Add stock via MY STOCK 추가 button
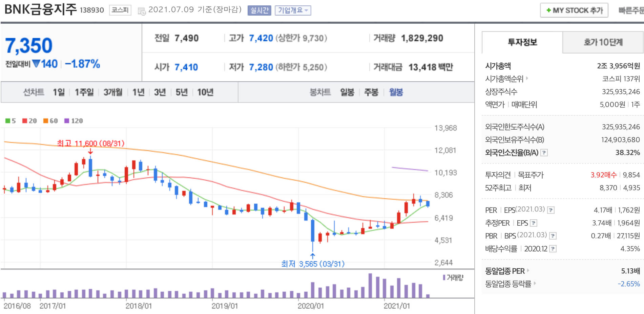Image resolution: width=644 pixels, height=314 pixels. pyautogui.click(x=574, y=10)
